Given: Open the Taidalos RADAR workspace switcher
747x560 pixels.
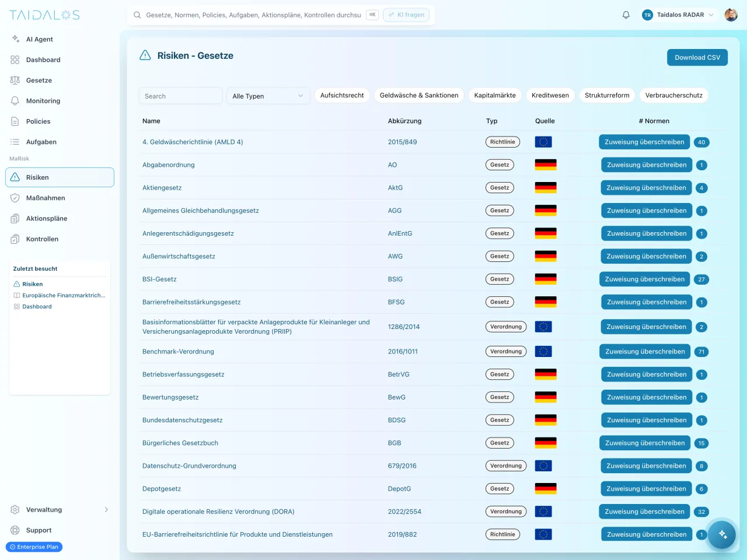Looking at the screenshot, I should click(678, 15).
